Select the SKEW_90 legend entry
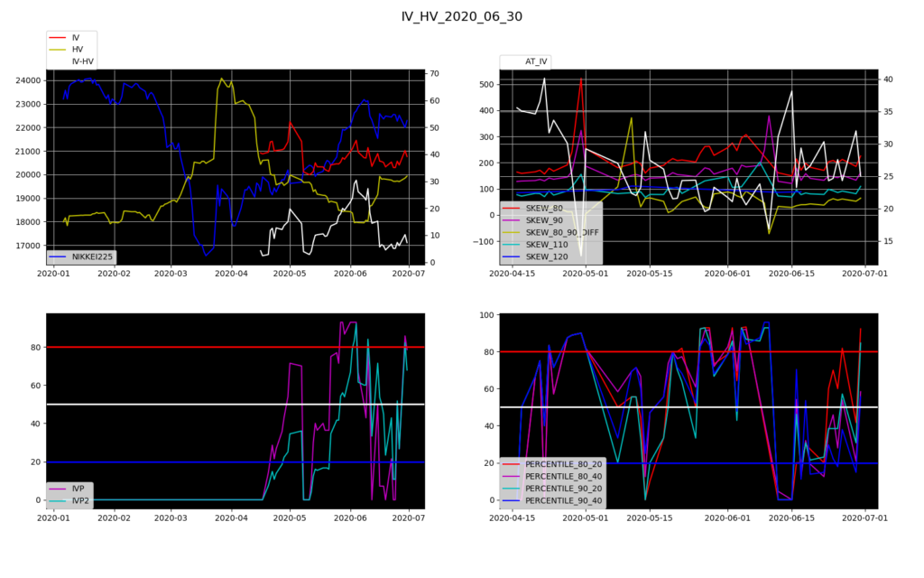The height and width of the screenshot is (578, 924). pos(543,220)
